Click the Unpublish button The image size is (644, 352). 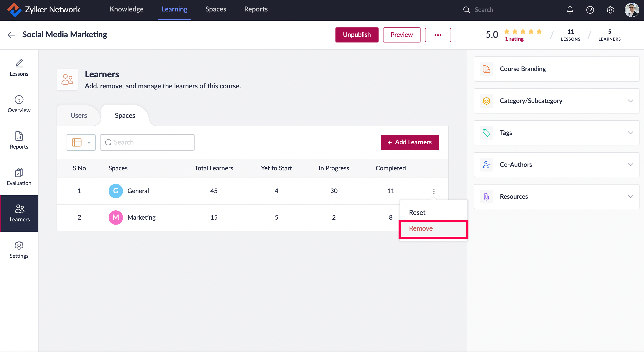(357, 35)
